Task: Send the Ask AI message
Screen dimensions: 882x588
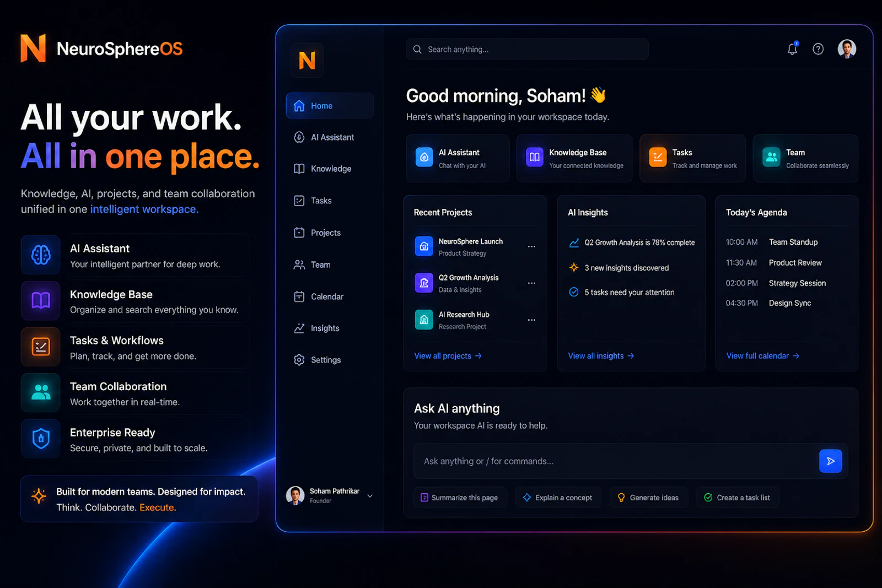Action: coord(830,461)
